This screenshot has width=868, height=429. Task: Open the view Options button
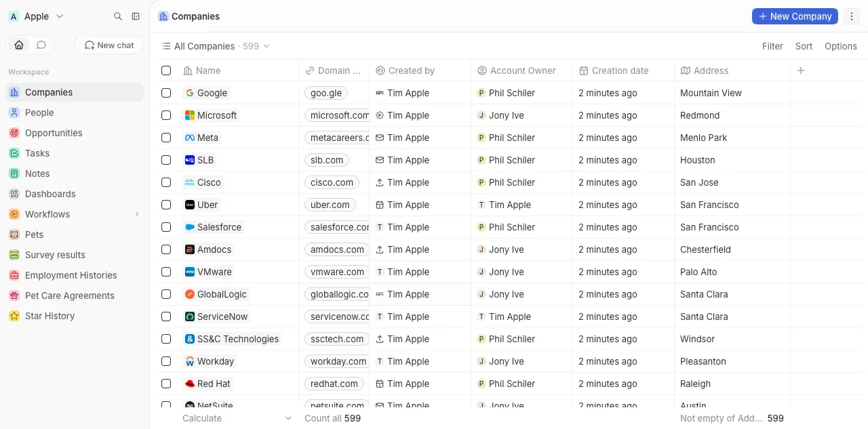(841, 46)
